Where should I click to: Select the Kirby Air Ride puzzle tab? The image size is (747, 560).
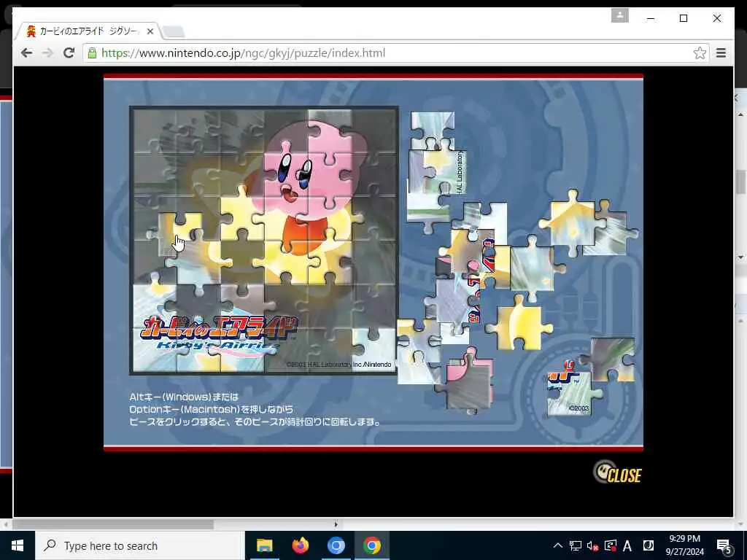88,31
